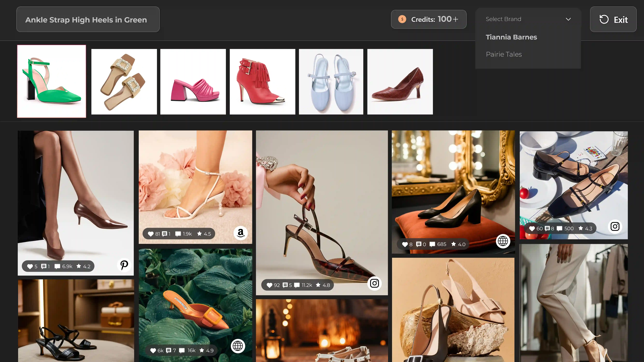
Task: Click comment bubble icon next to 16k
Action: [x=182, y=351]
